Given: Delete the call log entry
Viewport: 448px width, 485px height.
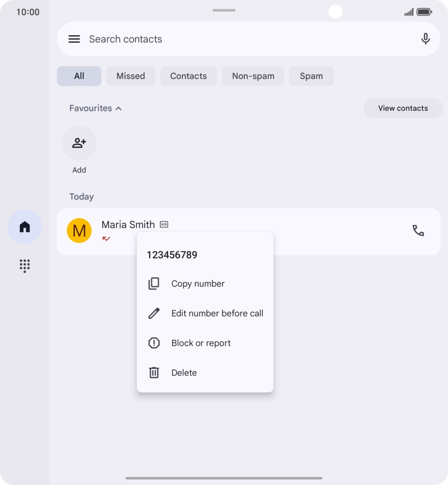Looking at the screenshot, I should [x=184, y=373].
